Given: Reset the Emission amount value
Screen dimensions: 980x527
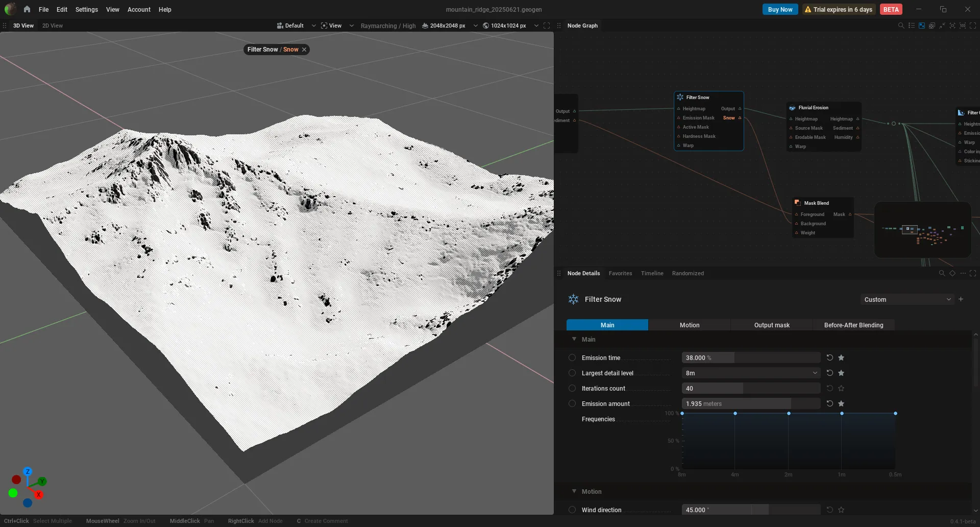Looking at the screenshot, I should coord(830,403).
